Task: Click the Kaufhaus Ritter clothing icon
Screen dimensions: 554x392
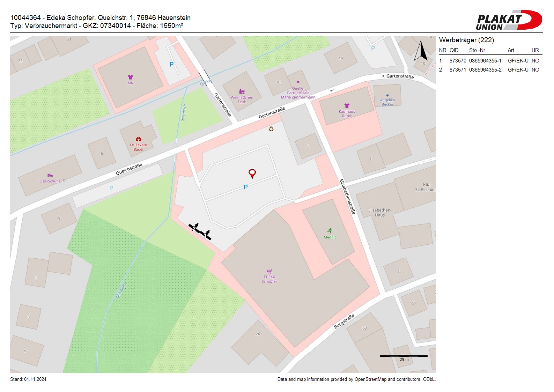Action: (x=347, y=106)
